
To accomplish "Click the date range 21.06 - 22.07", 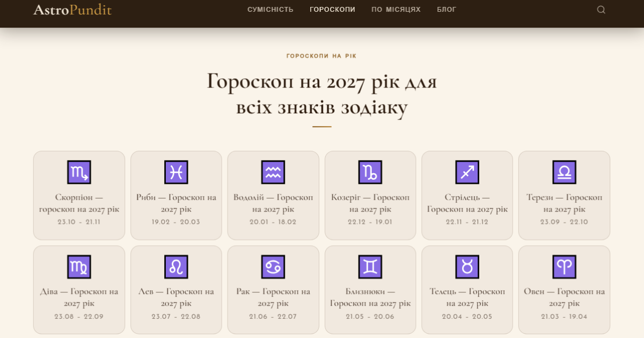I will (273, 317).
